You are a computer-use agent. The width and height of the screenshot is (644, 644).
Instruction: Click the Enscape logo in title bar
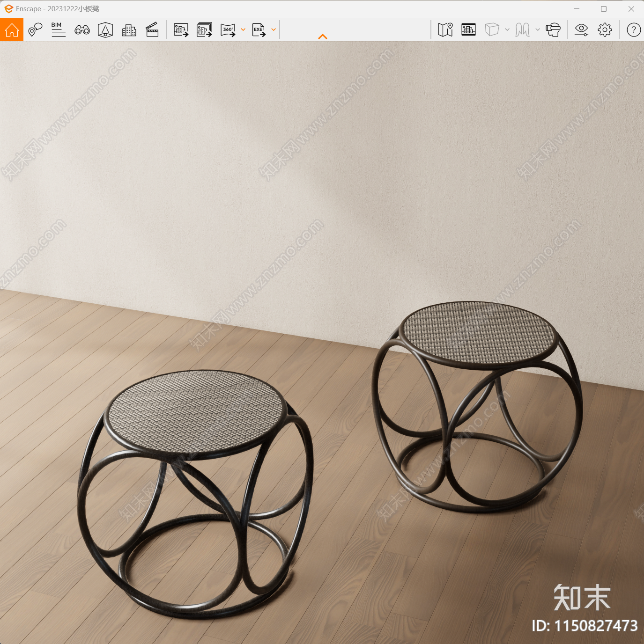point(8,8)
